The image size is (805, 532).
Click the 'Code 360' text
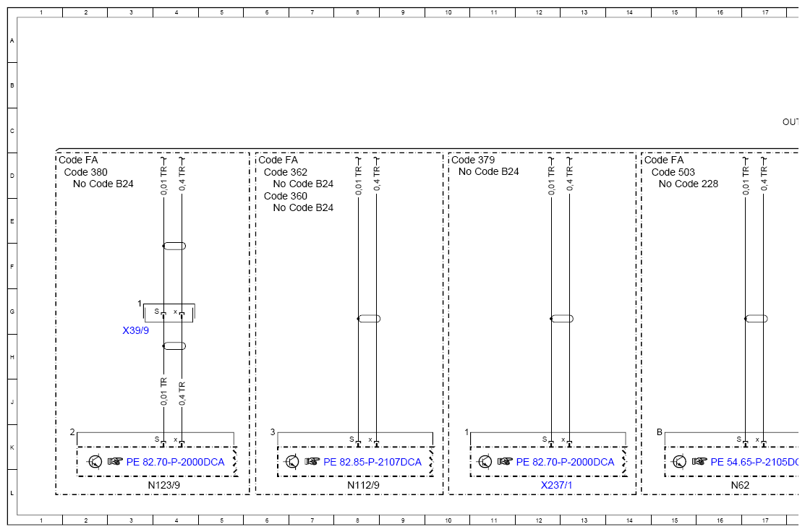(x=286, y=196)
